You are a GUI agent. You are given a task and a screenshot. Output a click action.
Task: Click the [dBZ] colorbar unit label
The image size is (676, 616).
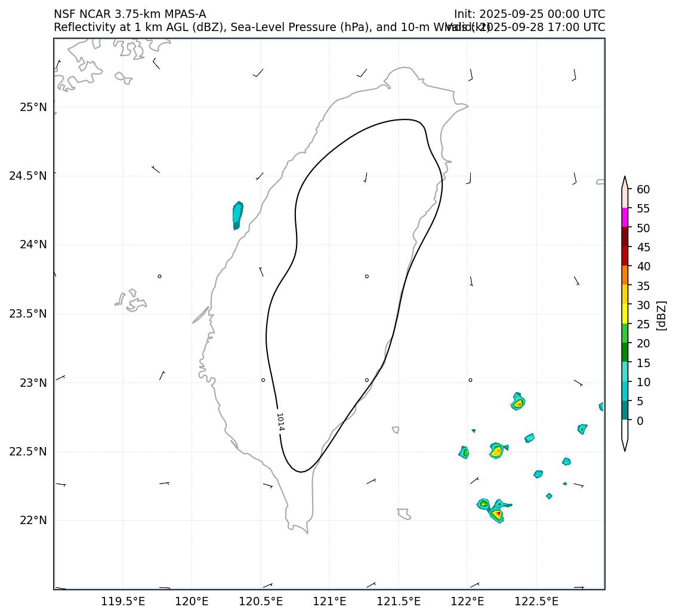pos(660,315)
